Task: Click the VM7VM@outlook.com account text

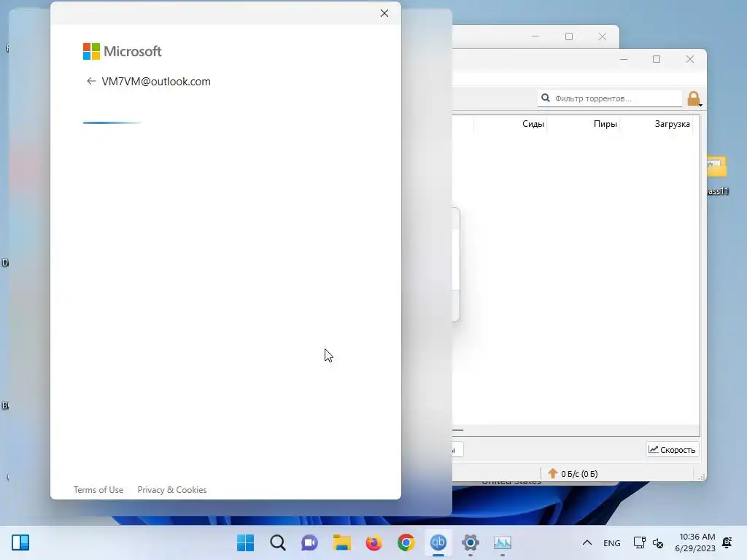Action: tap(156, 82)
